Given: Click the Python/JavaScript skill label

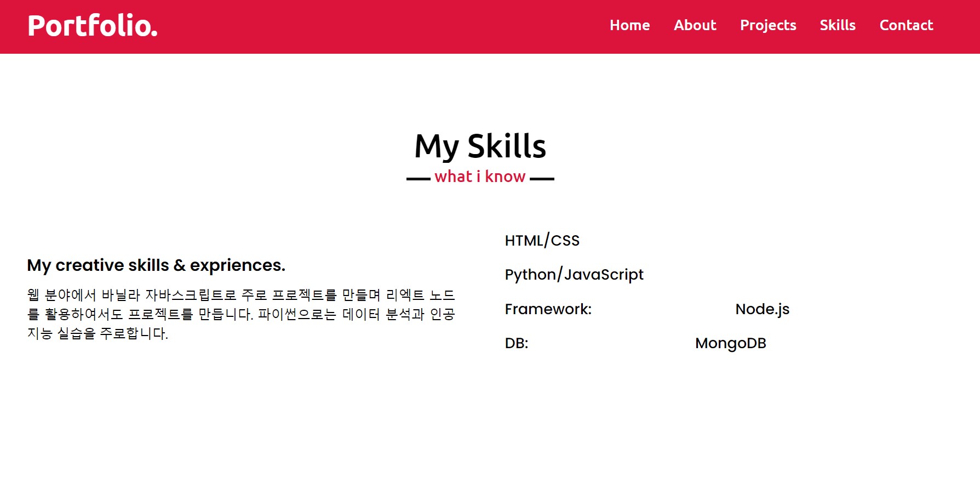Looking at the screenshot, I should pos(574,275).
